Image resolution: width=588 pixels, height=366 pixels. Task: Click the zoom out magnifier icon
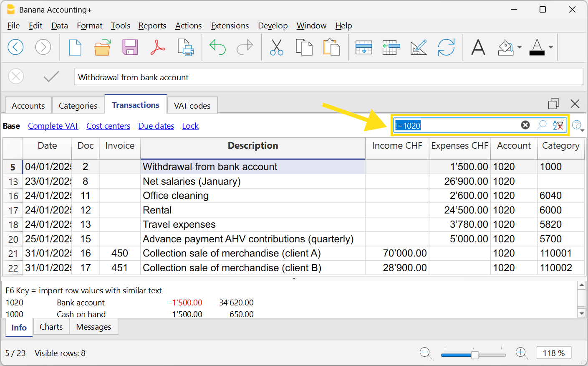[x=426, y=353]
